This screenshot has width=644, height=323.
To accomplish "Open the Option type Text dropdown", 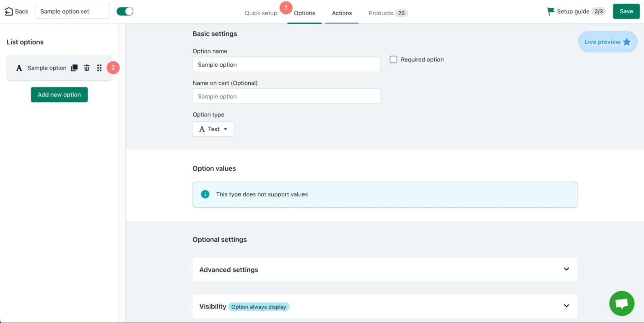I will 213,129.
